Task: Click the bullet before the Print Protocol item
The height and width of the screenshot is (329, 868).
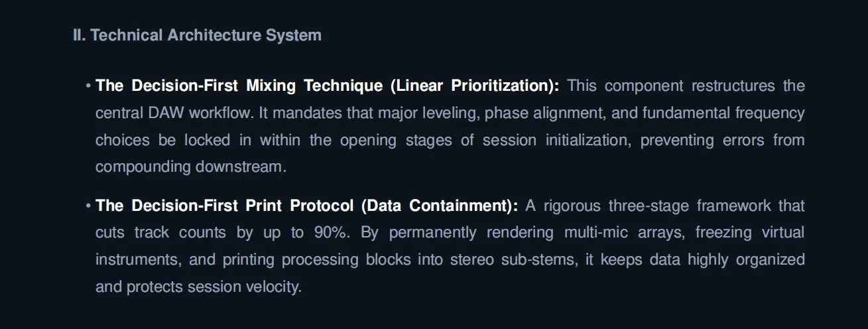Action: coord(88,206)
